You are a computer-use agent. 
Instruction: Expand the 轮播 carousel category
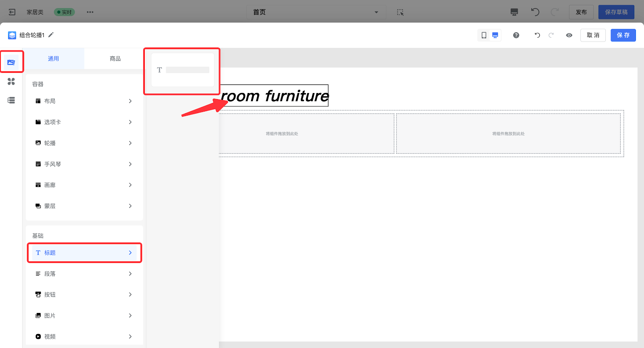(x=84, y=143)
